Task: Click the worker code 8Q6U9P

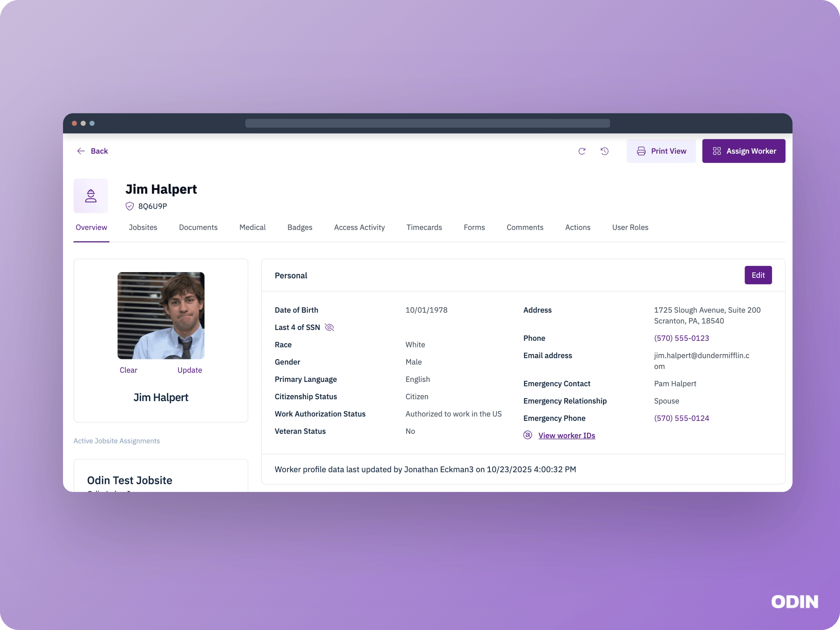Action: click(x=153, y=206)
